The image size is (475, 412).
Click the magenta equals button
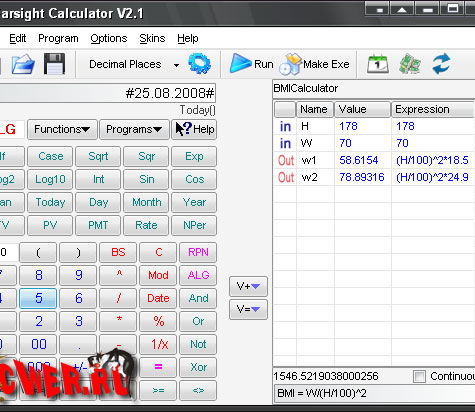158,367
